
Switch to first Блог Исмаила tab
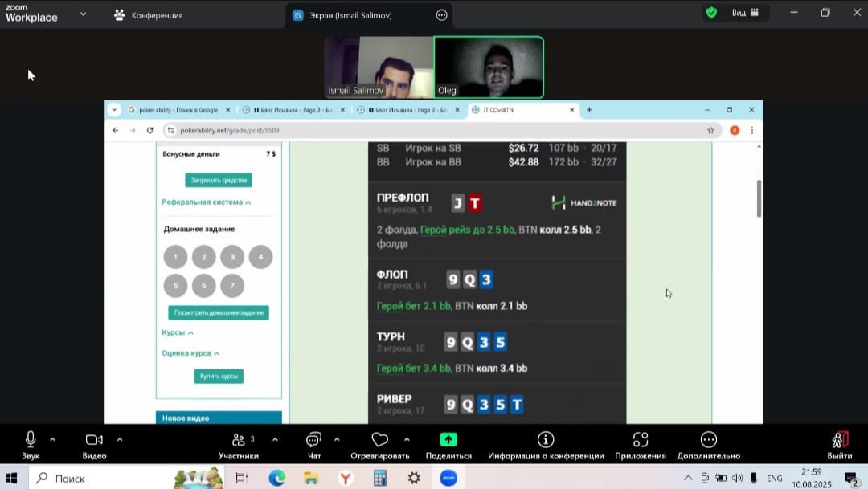point(294,110)
